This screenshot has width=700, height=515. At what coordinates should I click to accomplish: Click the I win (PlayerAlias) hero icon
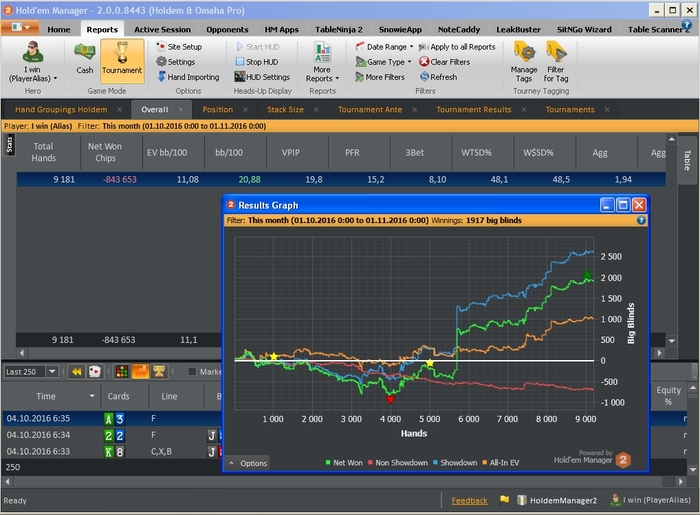tap(33, 61)
